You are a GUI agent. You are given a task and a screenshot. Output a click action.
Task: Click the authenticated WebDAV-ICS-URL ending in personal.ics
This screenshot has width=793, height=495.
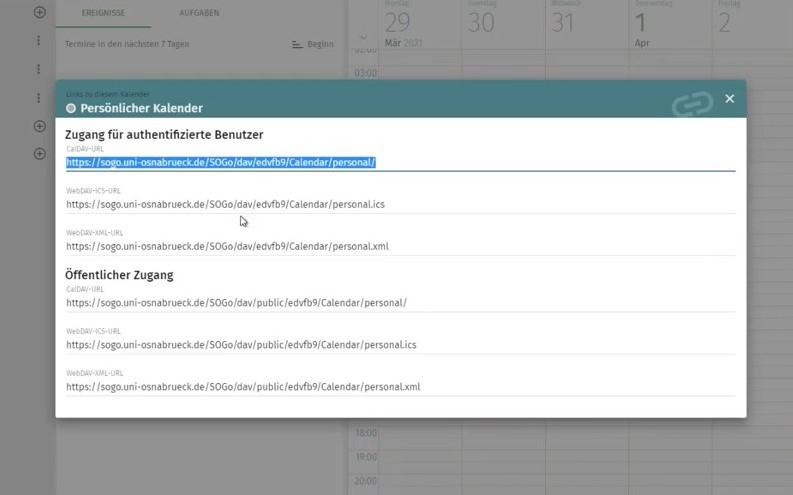pos(401,204)
